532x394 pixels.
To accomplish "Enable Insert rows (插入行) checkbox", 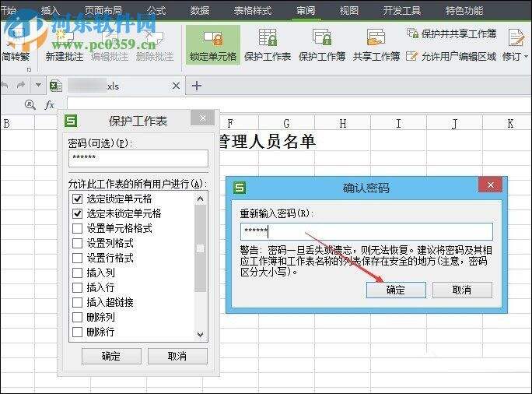I will tap(78, 287).
